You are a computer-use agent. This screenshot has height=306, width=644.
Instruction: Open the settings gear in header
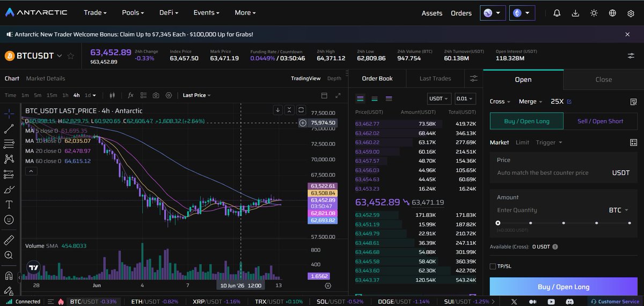[631, 13]
